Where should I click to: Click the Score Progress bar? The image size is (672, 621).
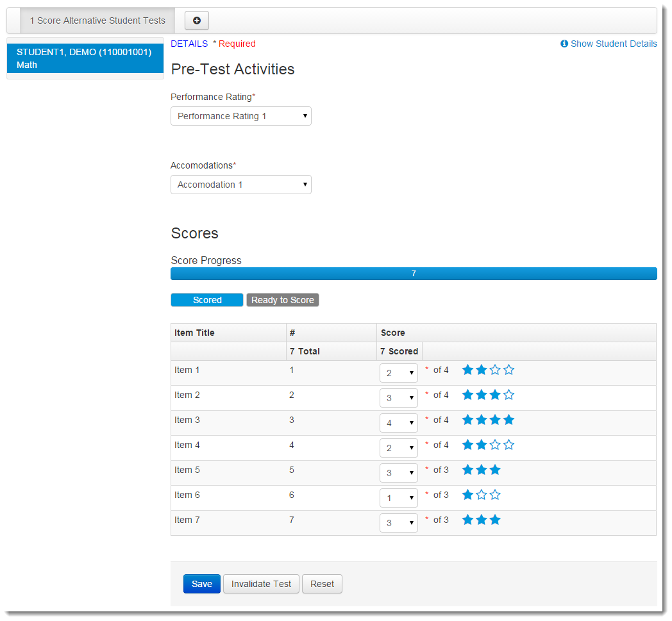pos(414,273)
